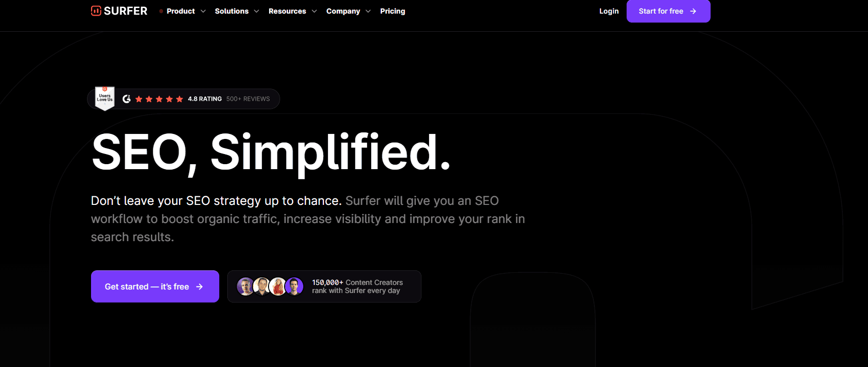
Task: Open the 500+ REVIEWS link
Action: (x=248, y=99)
